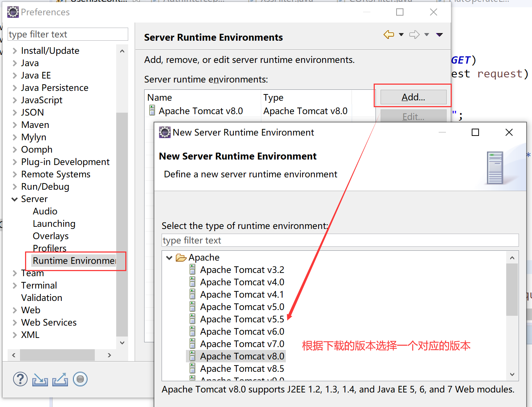Click the preferences tree vertical scrollbar thumb
The height and width of the screenshot is (407, 532).
pos(122,225)
